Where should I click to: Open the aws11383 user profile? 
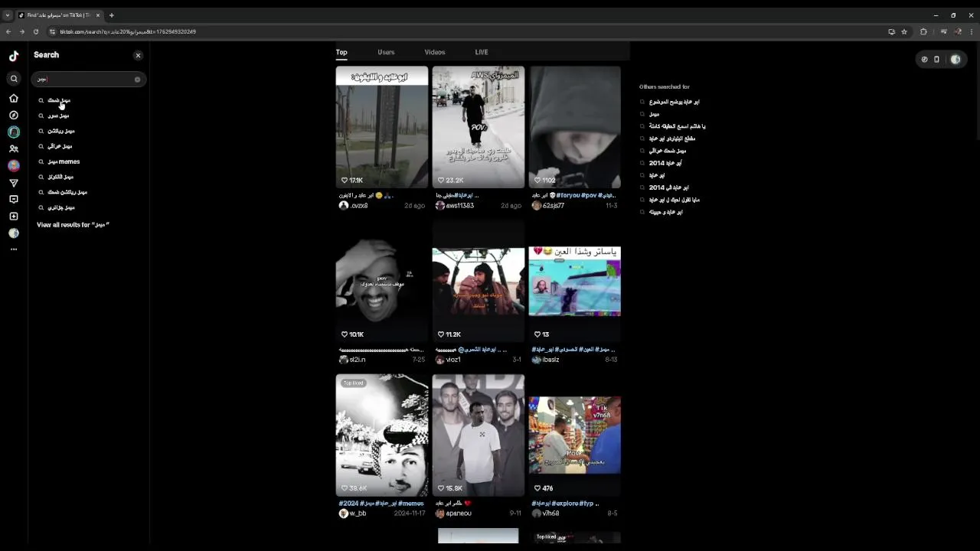click(x=455, y=206)
